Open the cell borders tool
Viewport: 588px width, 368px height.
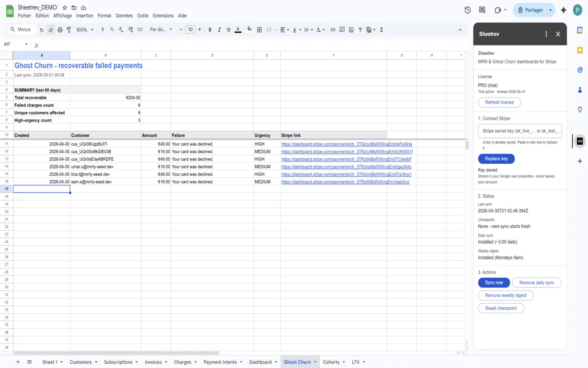pos(259,30)
